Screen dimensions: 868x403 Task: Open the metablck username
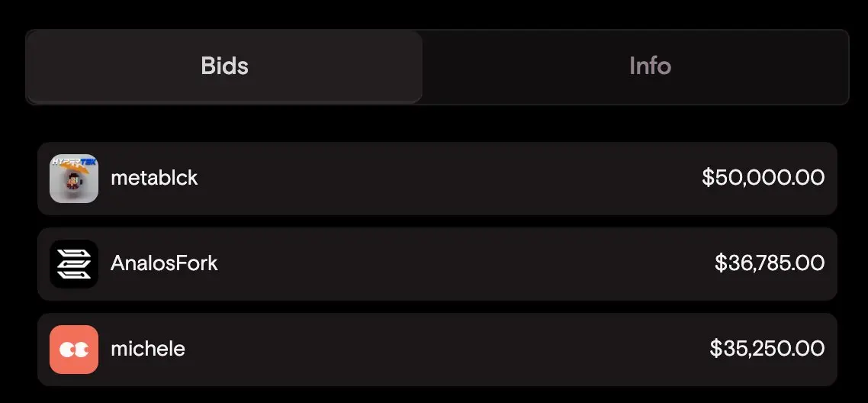point(154,178)
